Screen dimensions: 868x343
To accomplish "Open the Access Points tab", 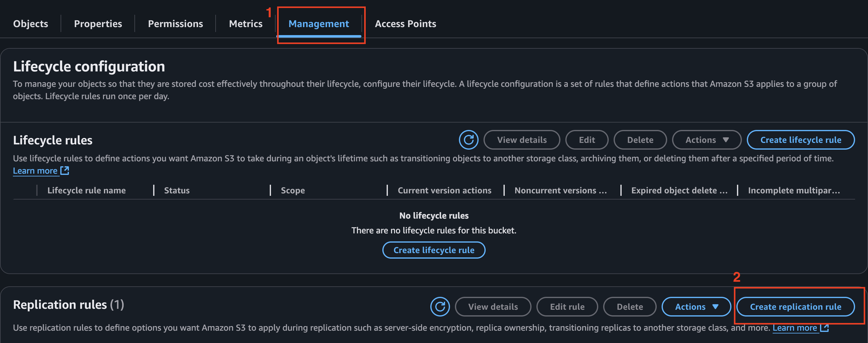I will [x=405, y=24].
